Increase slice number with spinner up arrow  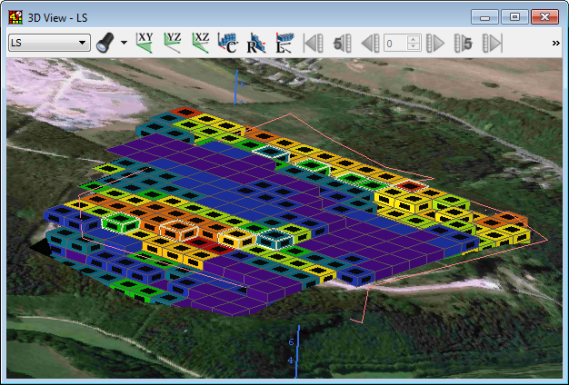click(413, 39)
